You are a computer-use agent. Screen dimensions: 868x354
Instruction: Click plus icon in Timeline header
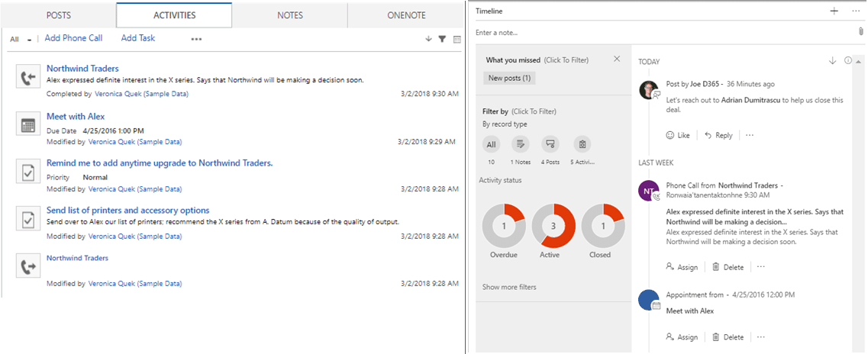(834, 11)
